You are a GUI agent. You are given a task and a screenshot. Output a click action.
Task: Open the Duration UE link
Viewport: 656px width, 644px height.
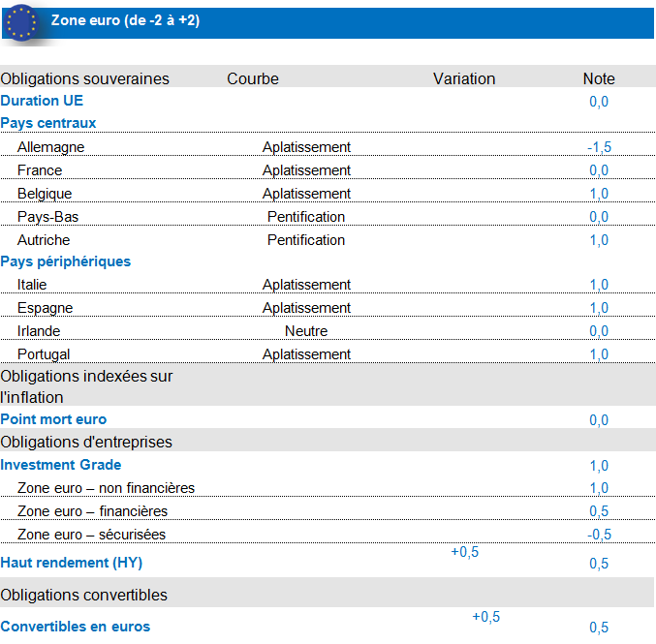pyautogui.click(x=42, y=101)
